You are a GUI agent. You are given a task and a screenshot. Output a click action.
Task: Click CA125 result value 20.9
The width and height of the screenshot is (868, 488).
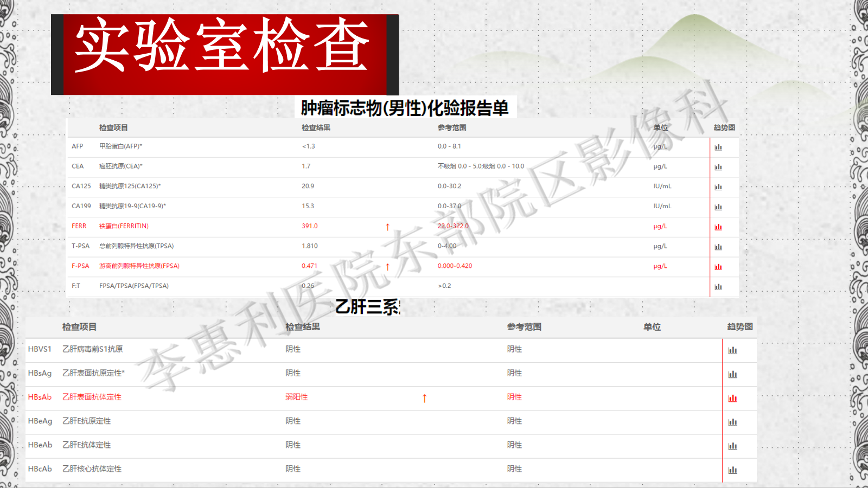tap(308, 186)
